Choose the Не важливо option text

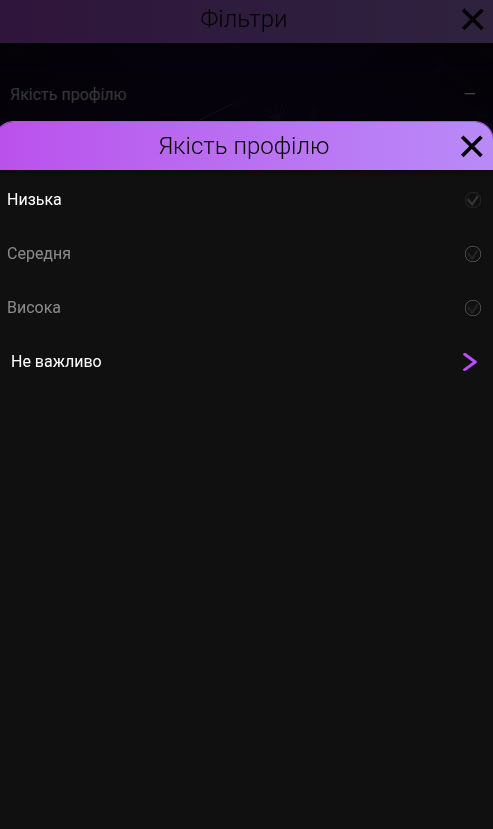click(56, 362)
